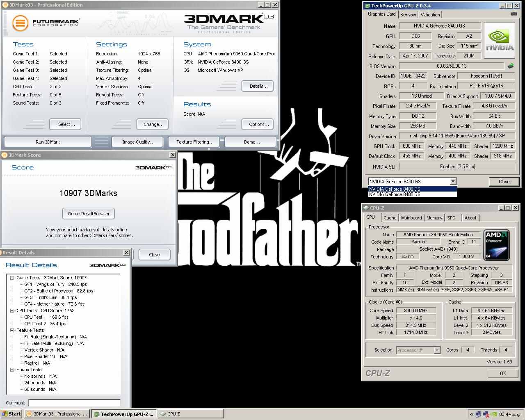This screenshot has width=525, height=420.
Task: Open Texture Filtering... dialog
Action: tap(195, 142)
